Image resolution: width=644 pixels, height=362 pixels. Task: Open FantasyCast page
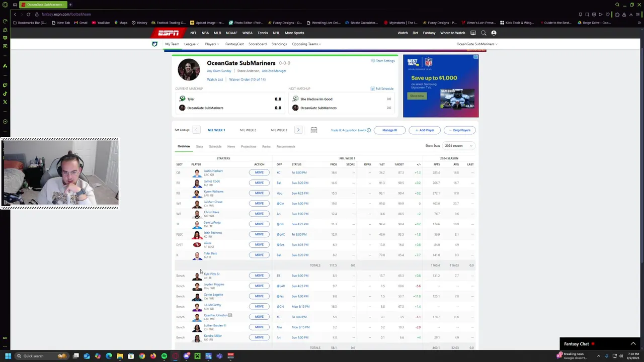click(234, 44)
